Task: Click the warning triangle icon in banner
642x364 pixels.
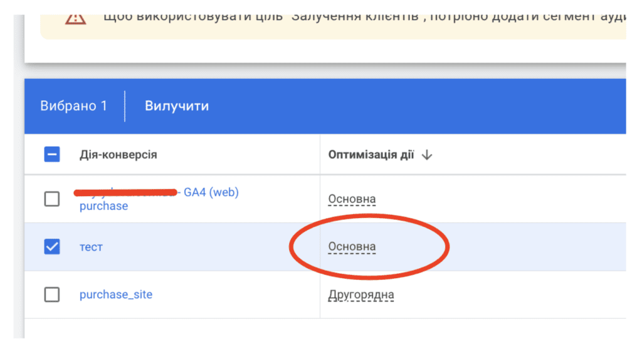Action: [x=76, y=19]
